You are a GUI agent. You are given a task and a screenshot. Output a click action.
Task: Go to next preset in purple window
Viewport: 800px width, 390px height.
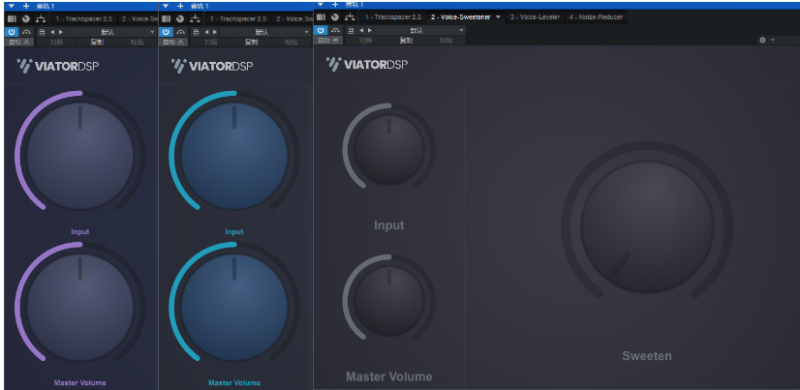pyautogui.click(x=61, y=32)
